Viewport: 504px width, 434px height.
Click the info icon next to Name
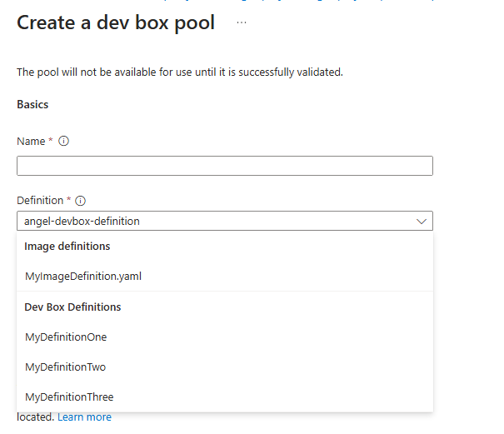pyautogui.click(x=63, y=141)
